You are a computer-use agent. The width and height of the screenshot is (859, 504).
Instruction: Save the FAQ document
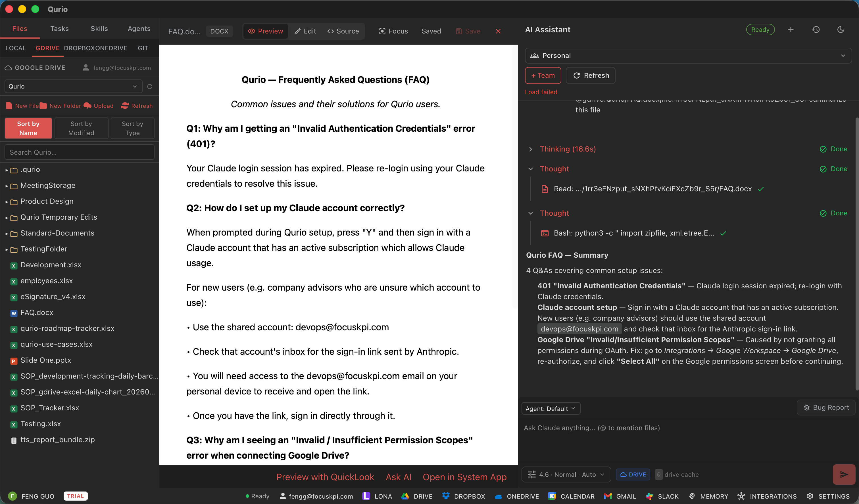[x=468, y=31]
